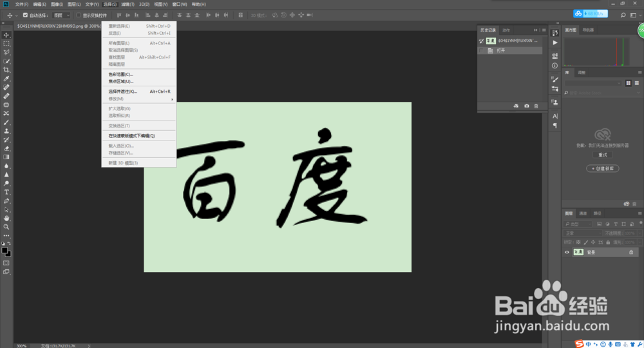
Task: Select the Clone Stamp tool
Action: coord(6,131)
